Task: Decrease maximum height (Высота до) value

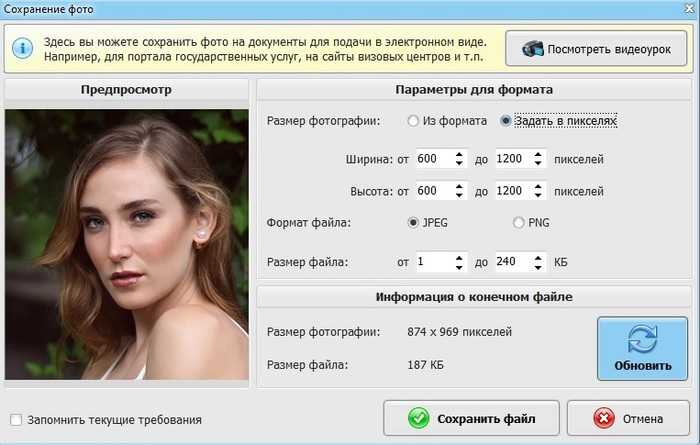Action: 538,196
